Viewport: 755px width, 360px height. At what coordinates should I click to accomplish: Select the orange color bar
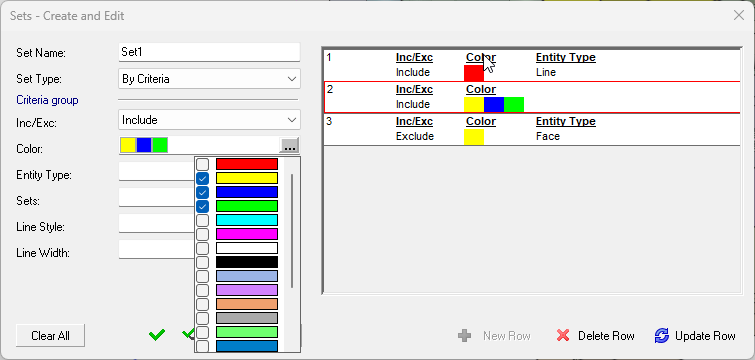(247, 304)
